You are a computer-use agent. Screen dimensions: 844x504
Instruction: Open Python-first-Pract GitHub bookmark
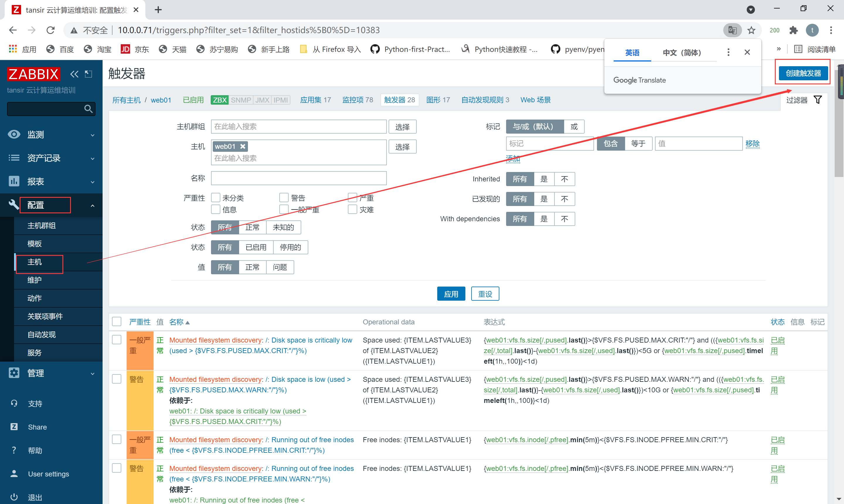pos(410,49)
